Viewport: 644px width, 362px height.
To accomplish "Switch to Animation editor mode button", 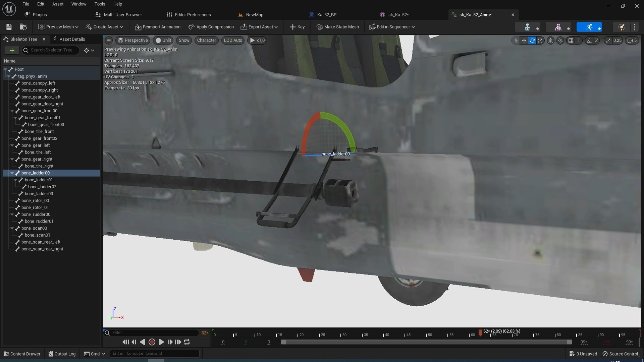I will click(x=589, y=27).
